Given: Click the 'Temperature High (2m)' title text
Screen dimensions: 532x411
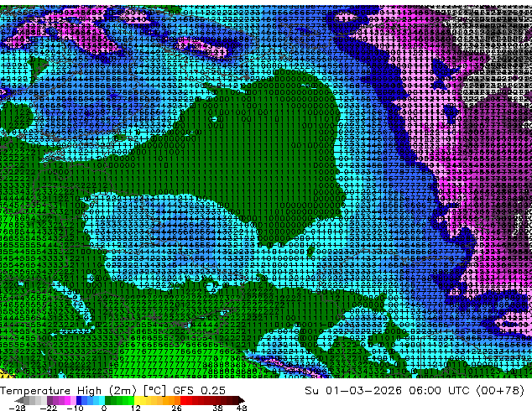Looking at the screenshot, I should pos(68,391).
